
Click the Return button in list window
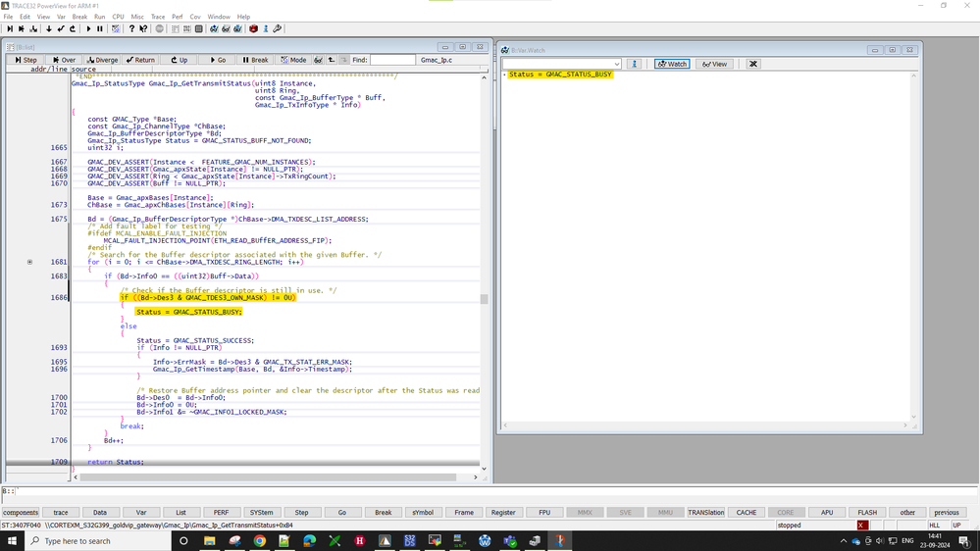point(140,60)
